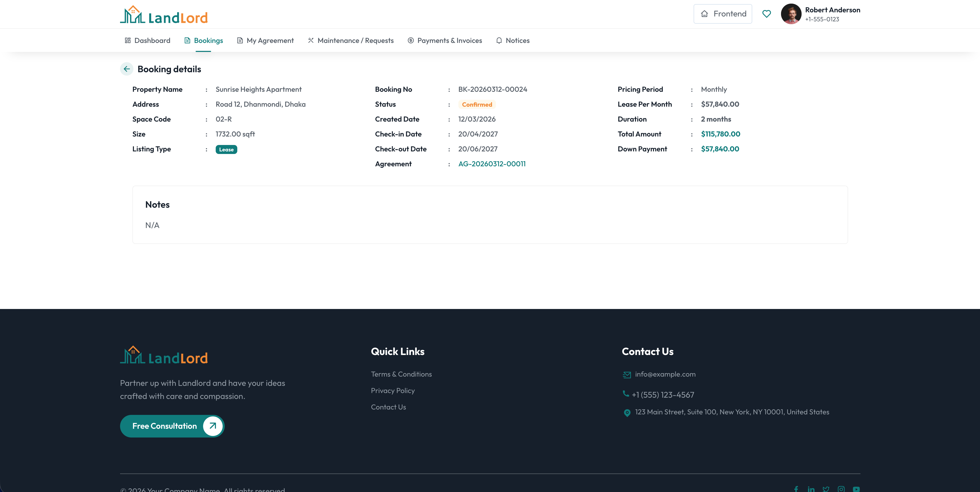980x492 pixels.
Task: Open agreement AG-20260312-00011 link
Action: click(492, 164)
